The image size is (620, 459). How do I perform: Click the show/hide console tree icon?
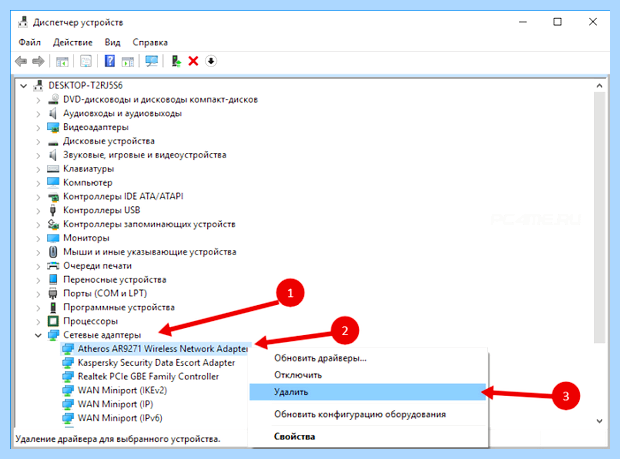pos(62,61)
